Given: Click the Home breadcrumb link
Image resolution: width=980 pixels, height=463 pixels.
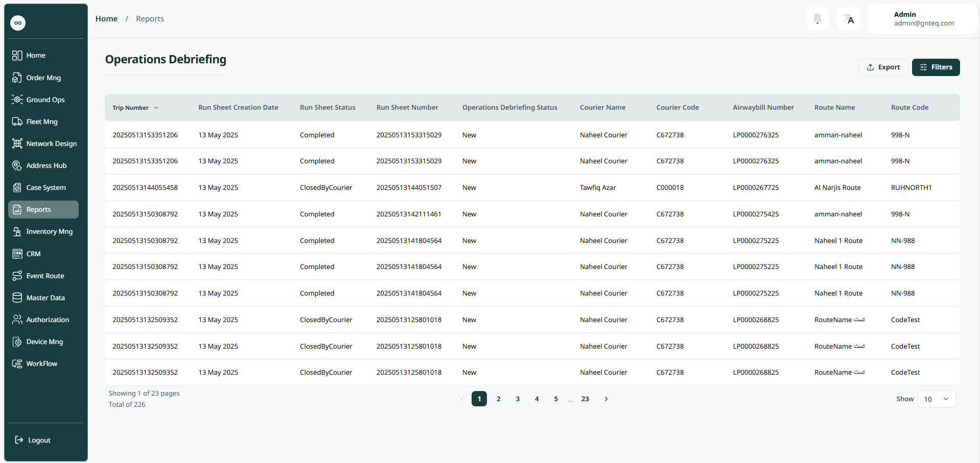Looking at the screenshot, I should pyautogui.click(x=106, y=19).
